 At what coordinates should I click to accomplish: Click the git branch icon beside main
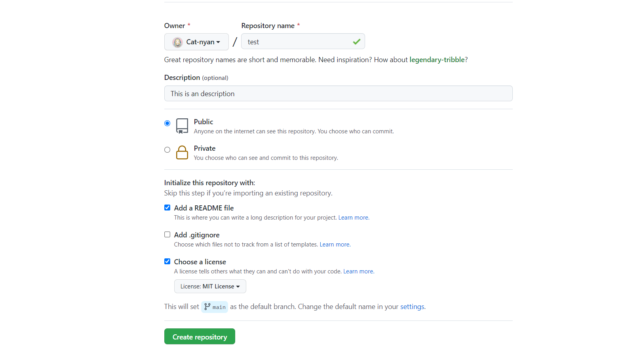coord(207,307)
